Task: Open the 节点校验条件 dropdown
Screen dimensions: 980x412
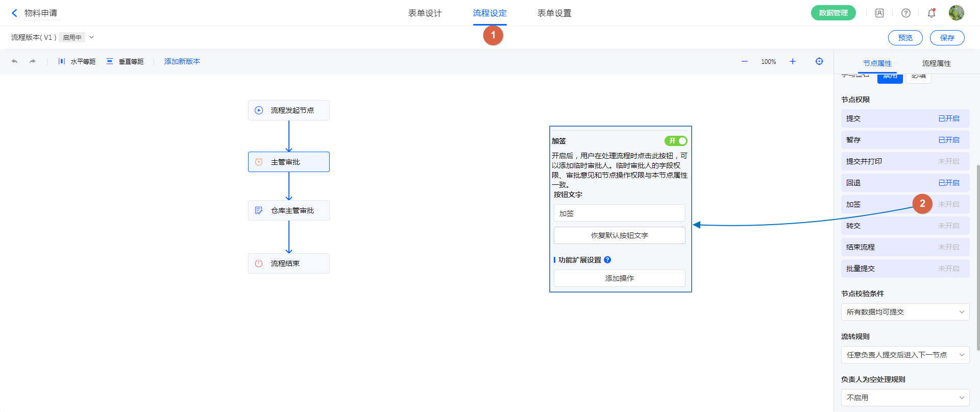Action: coord(905,312)
